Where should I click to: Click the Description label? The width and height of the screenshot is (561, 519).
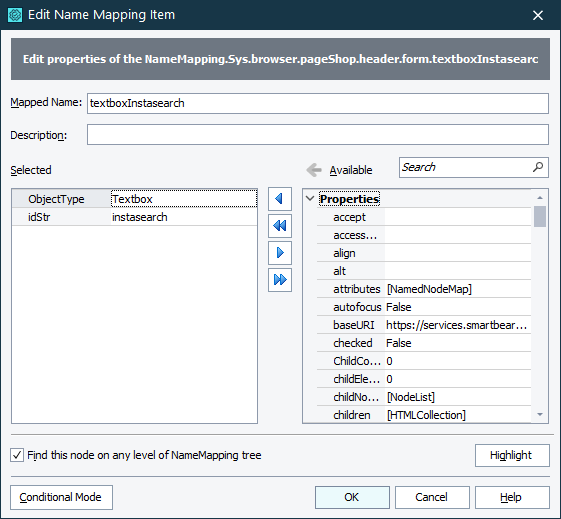pos(39,135)
